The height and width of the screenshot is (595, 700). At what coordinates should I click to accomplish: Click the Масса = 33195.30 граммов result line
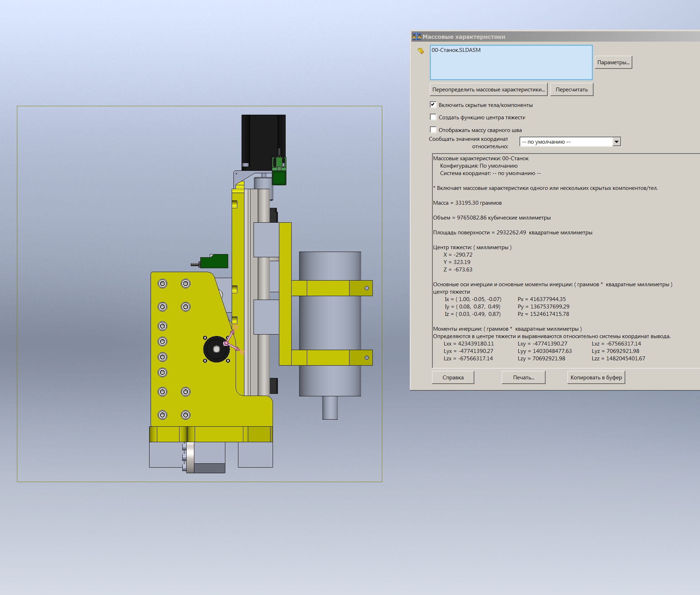click(x=467, y=203)
